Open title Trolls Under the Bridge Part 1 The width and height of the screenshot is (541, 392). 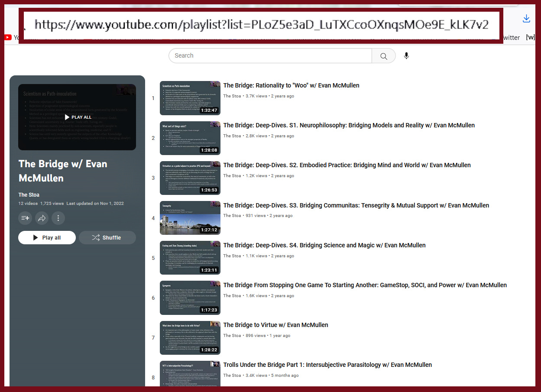pos(327,365)
